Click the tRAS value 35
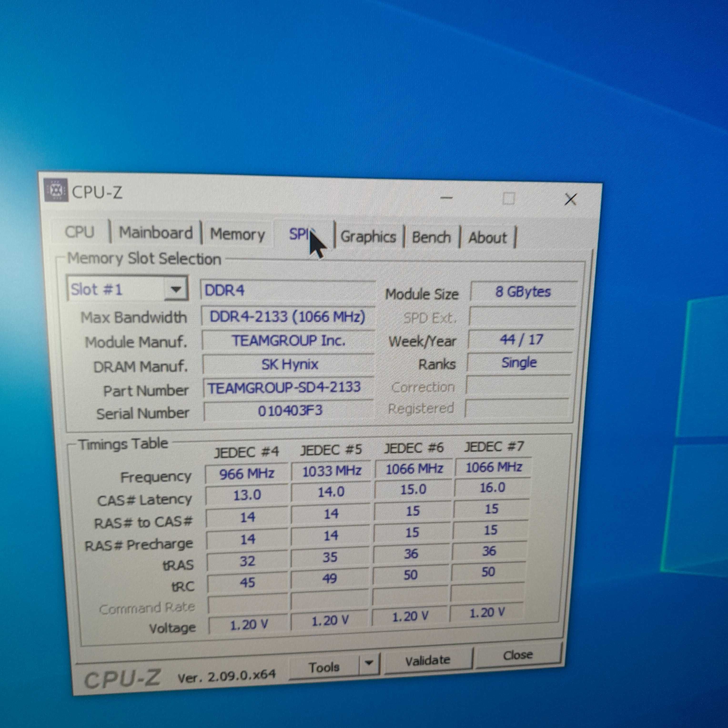 (330, 558)
